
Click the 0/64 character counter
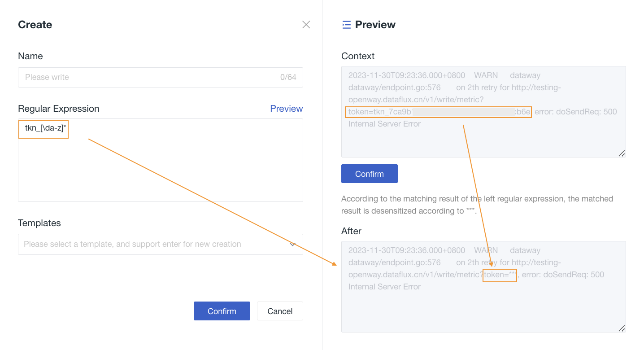click(x=288, y=77)
